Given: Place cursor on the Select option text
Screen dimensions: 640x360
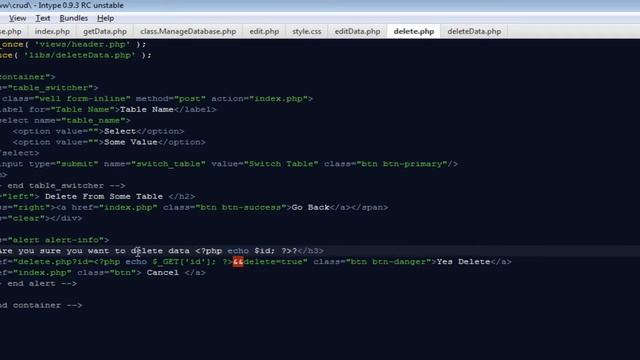Looking at the screenshot, I should point(120,131).
